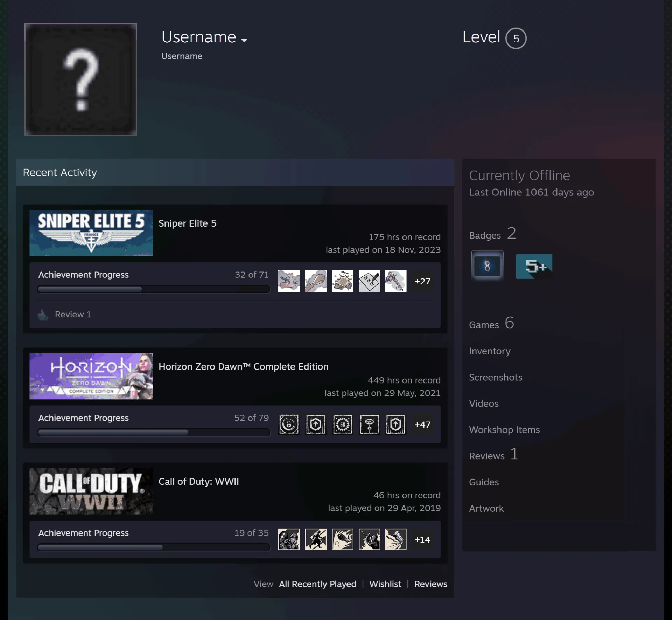Viewport: 672px width, 620px height.
Task: Click the Sniper Elite 5 achievement progress bar
Action: (x=154, y=289)
